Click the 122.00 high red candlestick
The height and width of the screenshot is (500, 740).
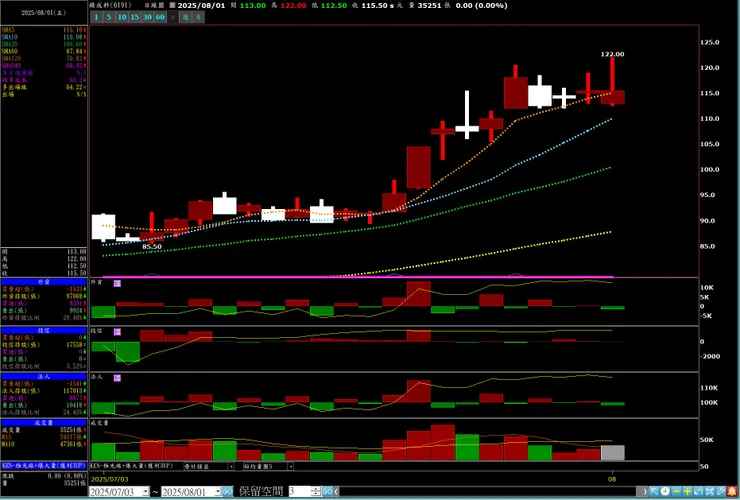point(613,81)
